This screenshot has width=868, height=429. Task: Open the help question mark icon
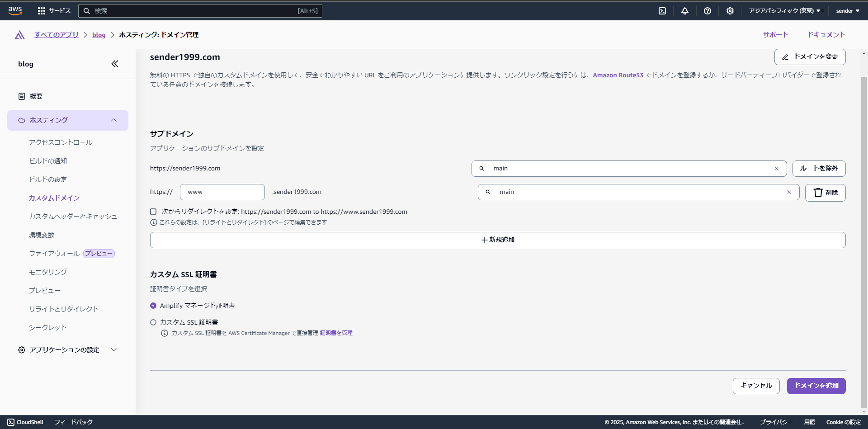pyautogui.click(x=708, y=11)
